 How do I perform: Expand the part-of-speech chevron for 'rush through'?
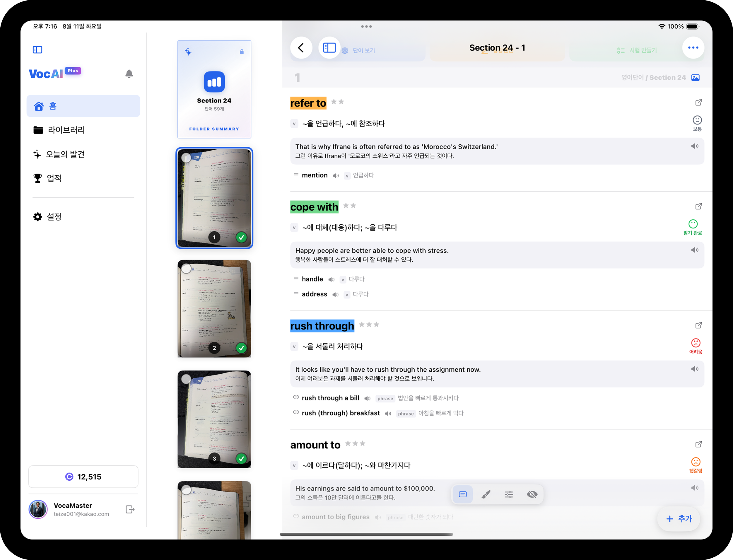pyautogui.click(x=294, y=347)
